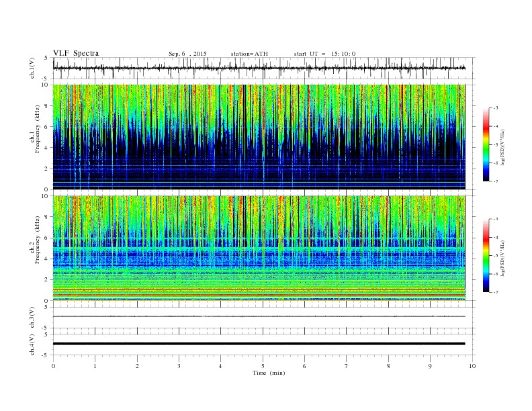
Task: Click inside the ch.2 spectrogram panel
Action: [x=259, y=248]
